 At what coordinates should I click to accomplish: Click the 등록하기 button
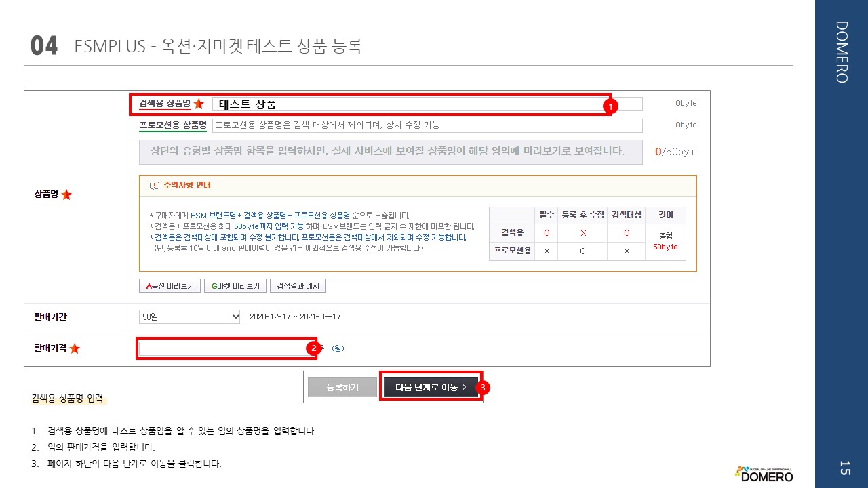click(342, 387)
